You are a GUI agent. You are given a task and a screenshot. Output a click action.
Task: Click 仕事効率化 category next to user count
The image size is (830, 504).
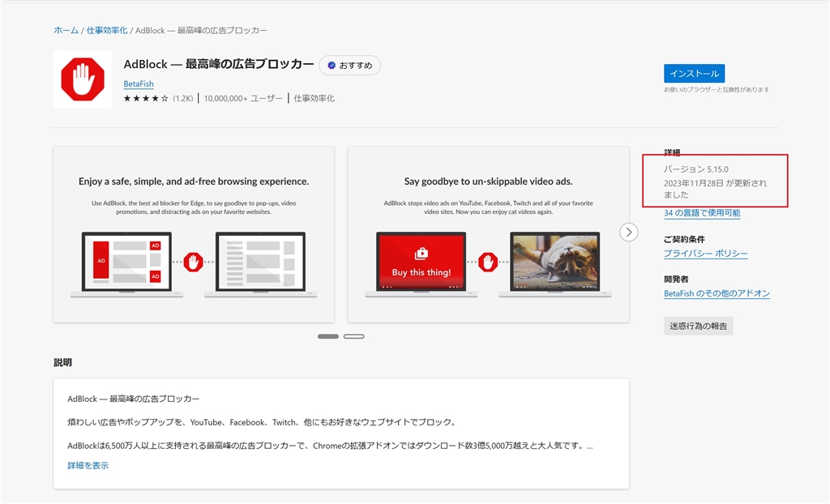[x=314, y=99]
